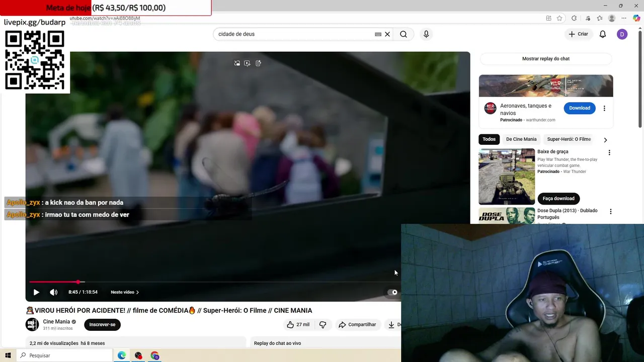This screenshot has width=644, height=362.
Task: Toggle the autoplay switch in the player
Action: [x=392, y=292]
